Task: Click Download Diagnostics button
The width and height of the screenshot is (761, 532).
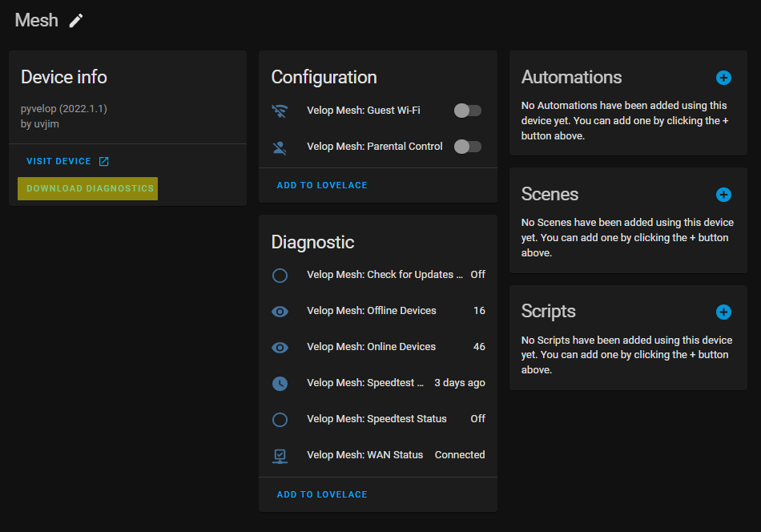Action: 88,188
